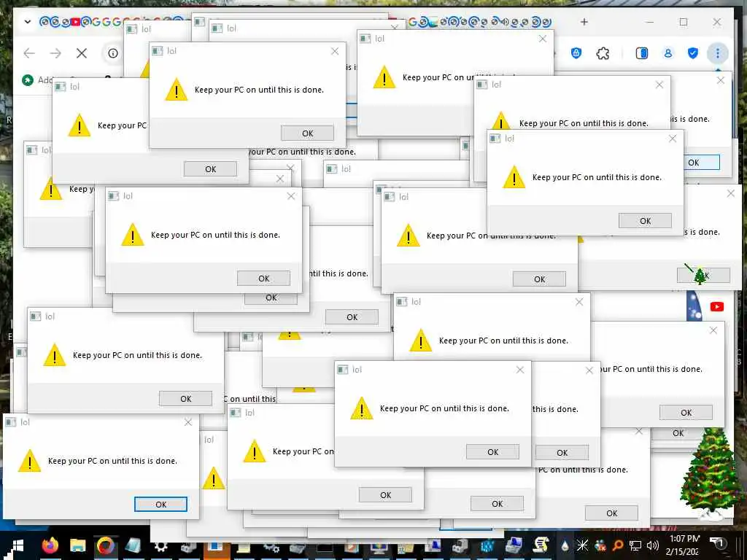The width and height of the screenshot is (747, 560).
Task: Toggle Chrome's side panel icon
Action: coord(642,52)
